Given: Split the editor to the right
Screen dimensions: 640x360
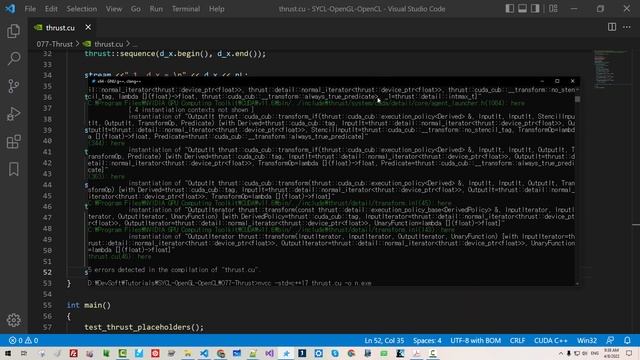Looking at the screenshot, I should [x=611, y=27].
